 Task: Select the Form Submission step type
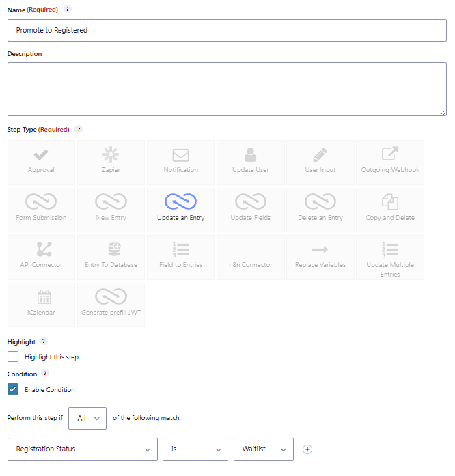(x=41, y=210)
